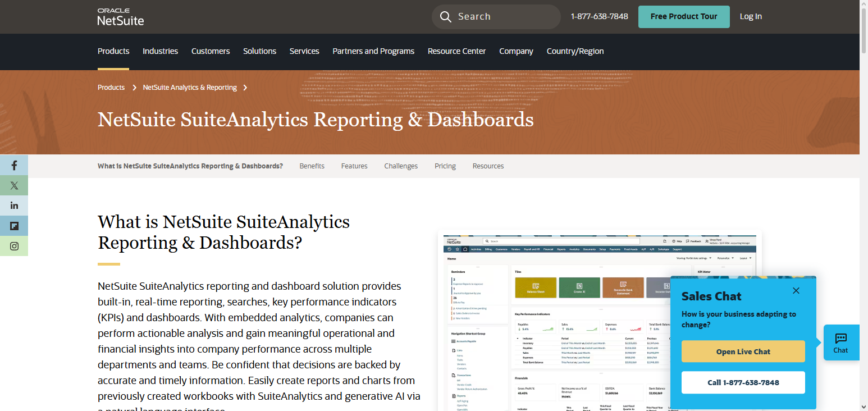868x411 pixels.
Task: Expand the Industries navigation menu
Action: click(x=160, y=51)
